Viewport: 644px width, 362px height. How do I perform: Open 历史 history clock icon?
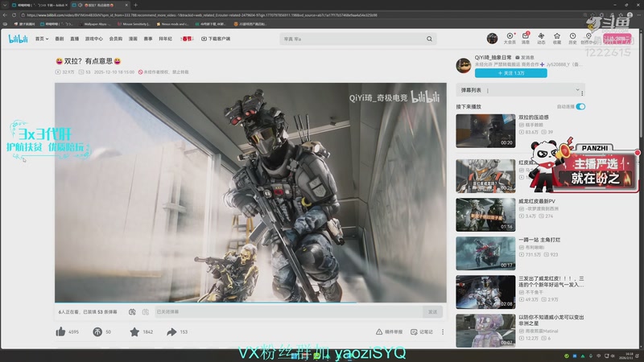572,38
